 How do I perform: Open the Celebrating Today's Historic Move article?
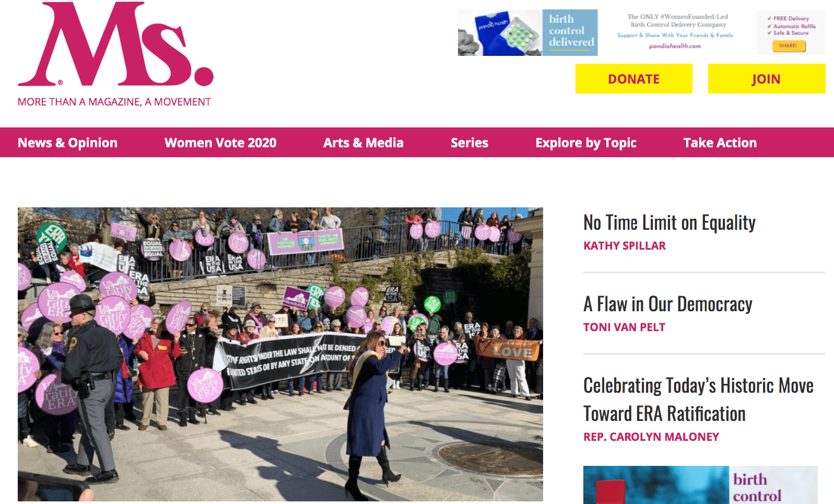pos(698,400)
